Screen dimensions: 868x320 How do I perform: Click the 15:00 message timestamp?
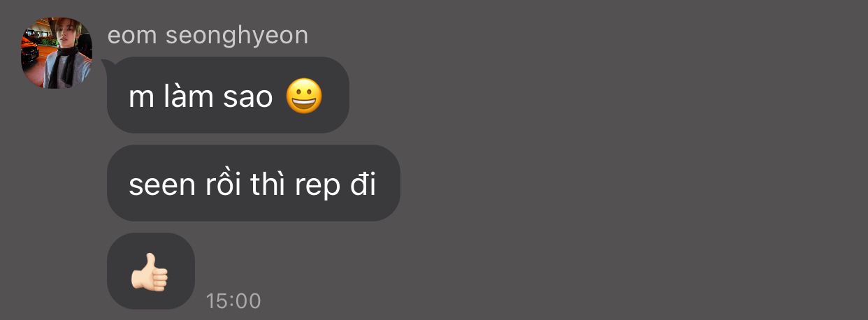click(233, 301)
